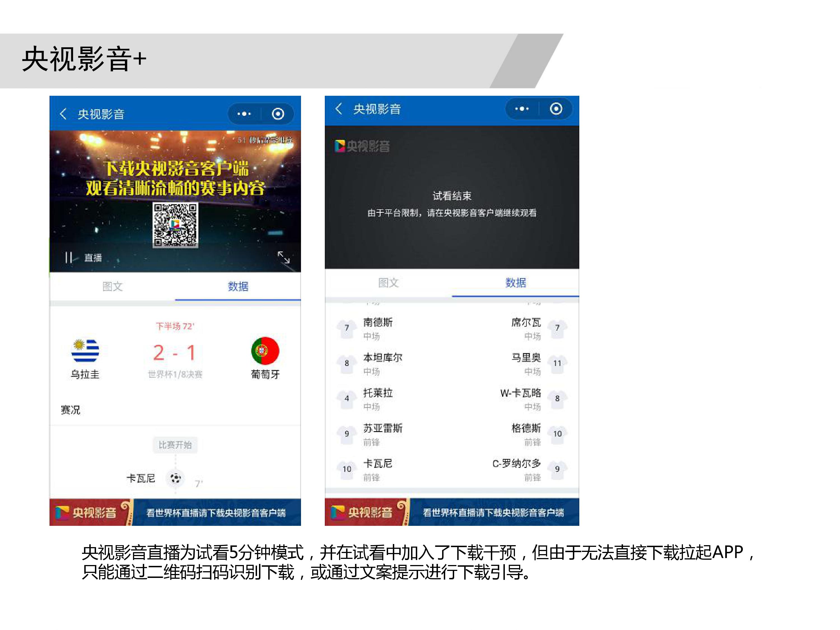Select player C-罗纳尔多 in lineup
840x630 pixels.
pyautogui.click(x=516, y=464)
